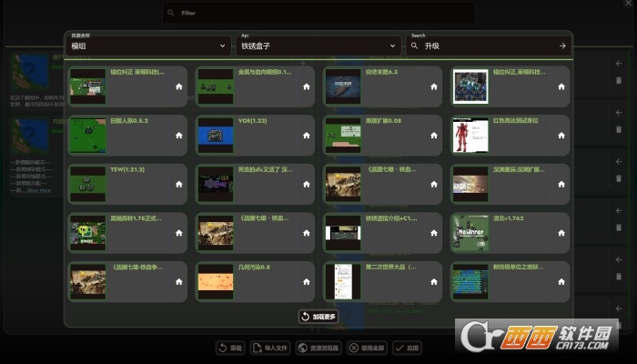Click the 导入文件 import file button
This screenshot has height=364, width=637.
coord(271,348)
